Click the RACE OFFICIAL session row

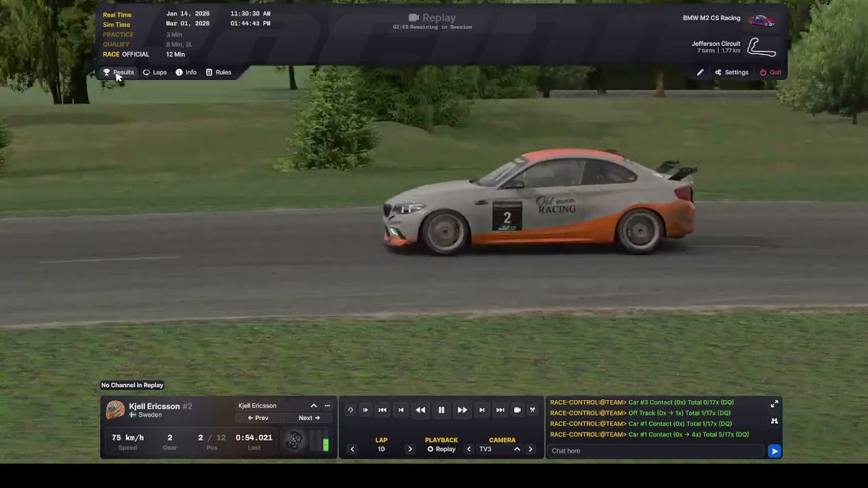point(144,54)
